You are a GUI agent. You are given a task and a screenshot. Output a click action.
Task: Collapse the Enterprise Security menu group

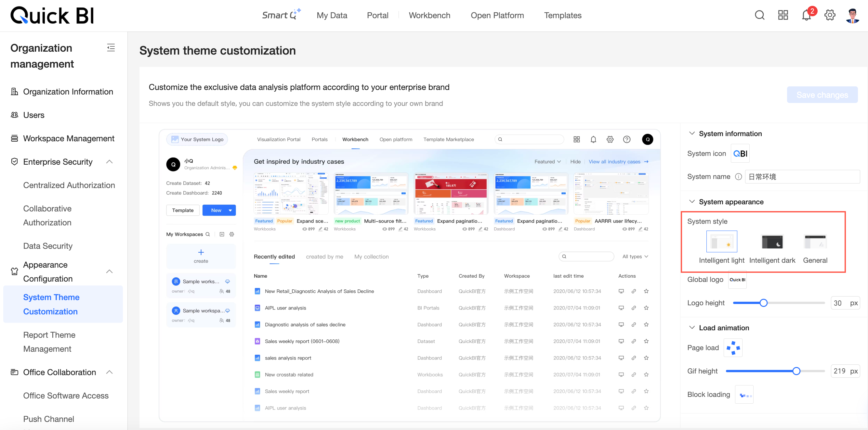click(x=109, y=162)
